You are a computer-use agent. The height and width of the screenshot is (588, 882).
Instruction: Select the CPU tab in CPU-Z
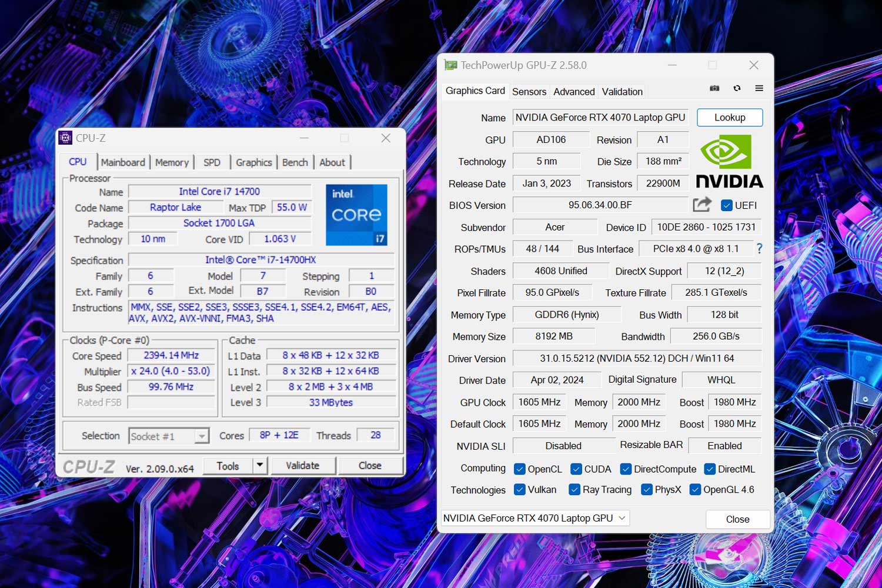pos(78,162)
